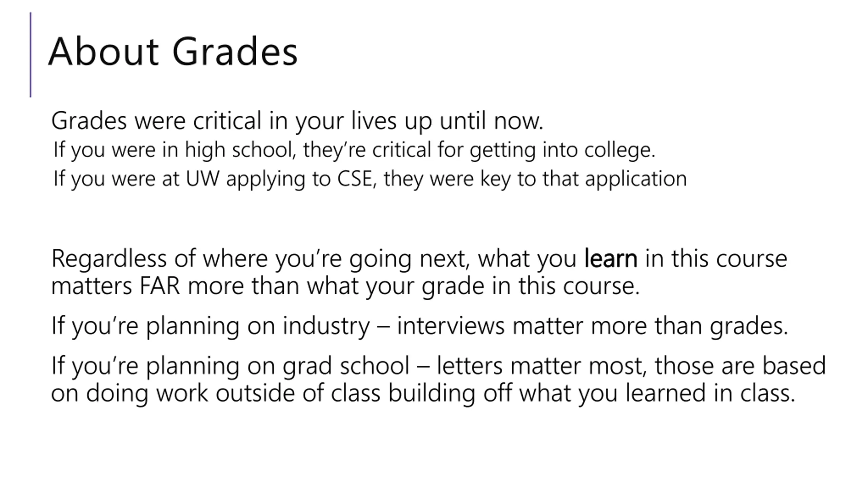Click the line about industry interviews
This screenshot has width=868, height=488.
click(419, 326)
